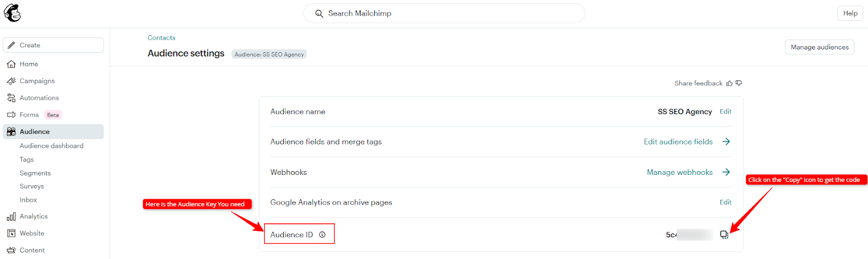
Task: Click the Share feedback text
Action: pos(698,83)
